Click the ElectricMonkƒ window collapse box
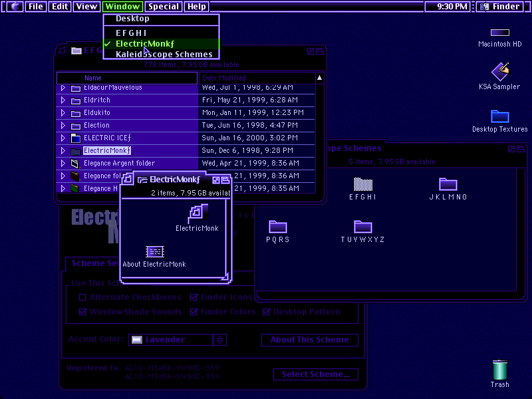Screen dimensions: 532x399 click(225, 180)
